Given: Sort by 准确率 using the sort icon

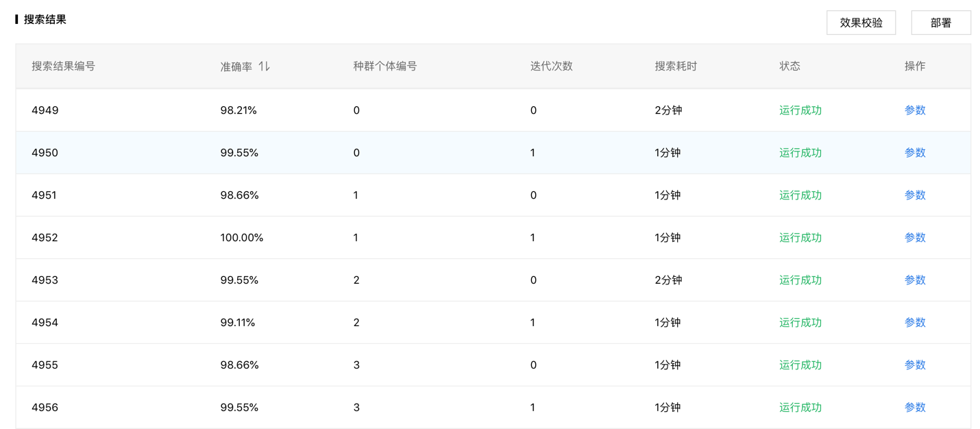Looking at the screenshot, I should (x=265, y=66).
